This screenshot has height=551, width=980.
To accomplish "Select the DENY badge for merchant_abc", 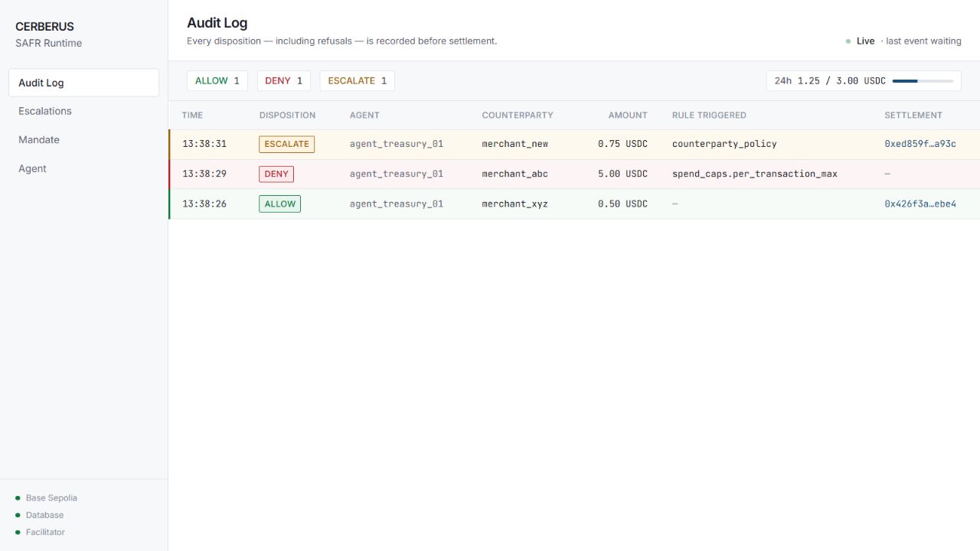I will (x=276, y=174).
